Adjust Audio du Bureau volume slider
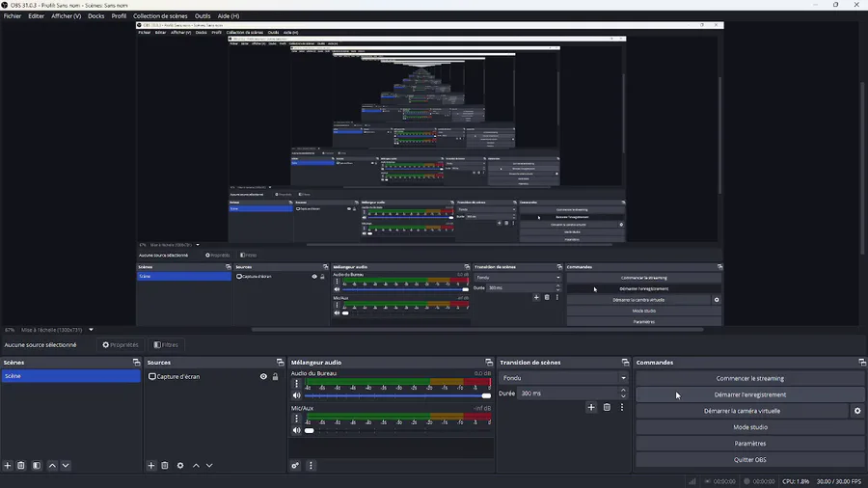The width and height of the screenshot is (868, 488). tap(397, 395)
